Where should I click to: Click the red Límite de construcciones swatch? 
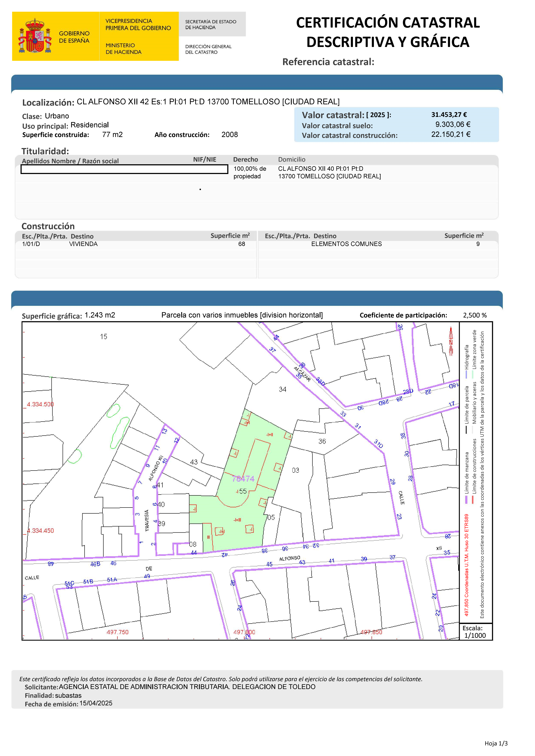click(x=473, y=500)
